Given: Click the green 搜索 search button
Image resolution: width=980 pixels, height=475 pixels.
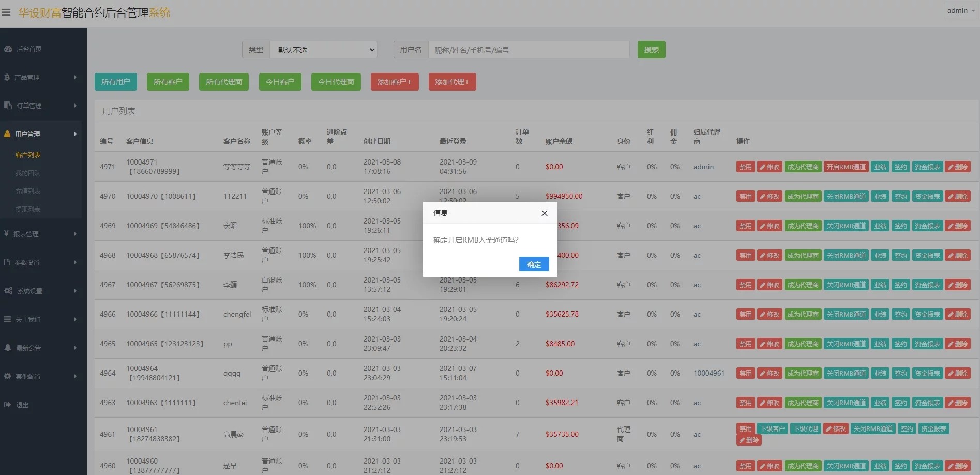Looking at the screenshot, I should coord(651,50).
